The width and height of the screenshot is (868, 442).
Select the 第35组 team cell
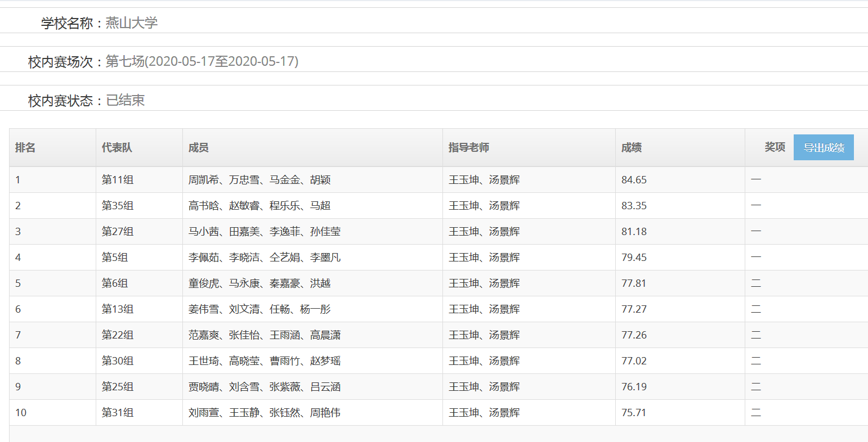tap(117, 206)
